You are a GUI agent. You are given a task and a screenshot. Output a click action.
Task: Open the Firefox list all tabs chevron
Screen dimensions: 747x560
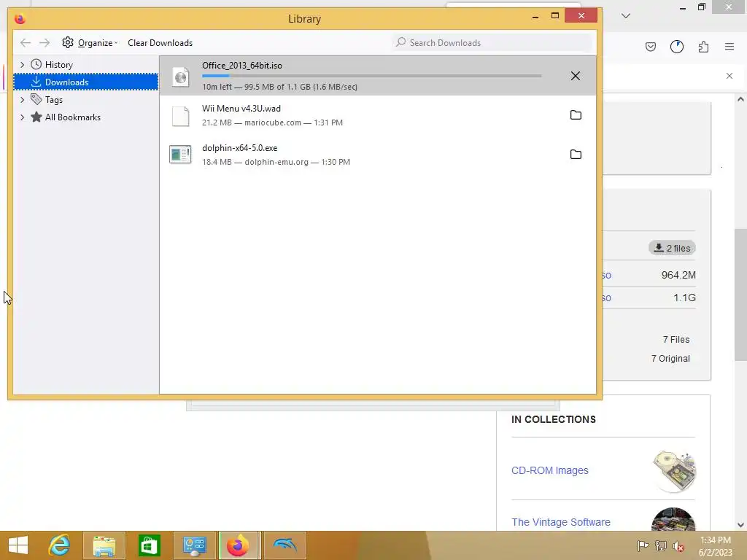pyautogui.click(x=626, y=16)
